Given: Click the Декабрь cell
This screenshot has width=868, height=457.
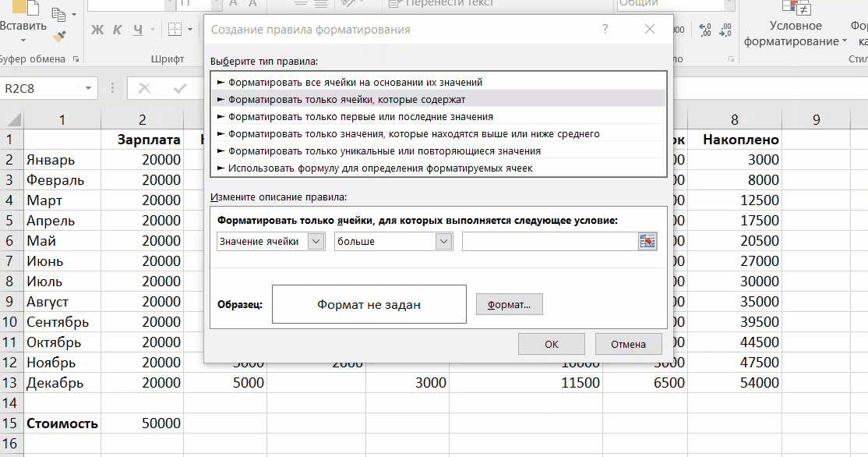Looking at the screenshot, I should pos(62,383).
